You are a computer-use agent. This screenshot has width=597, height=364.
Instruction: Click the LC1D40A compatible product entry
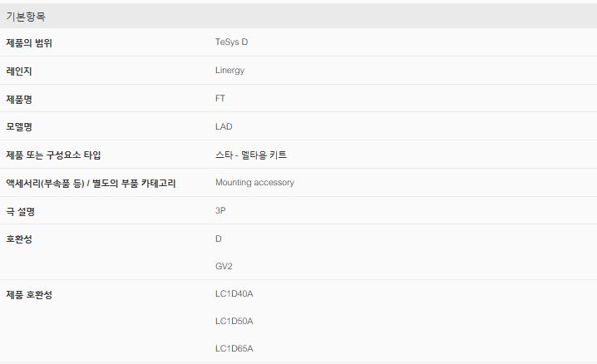pos(234,293)
